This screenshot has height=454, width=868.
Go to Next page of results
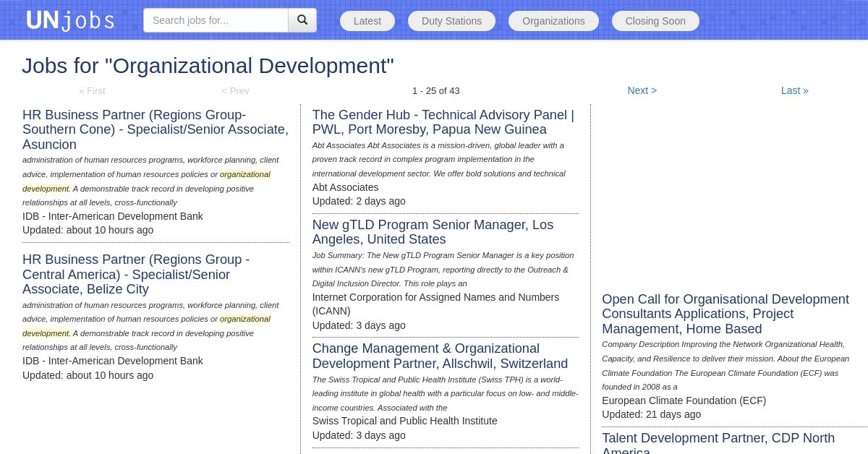642,90
